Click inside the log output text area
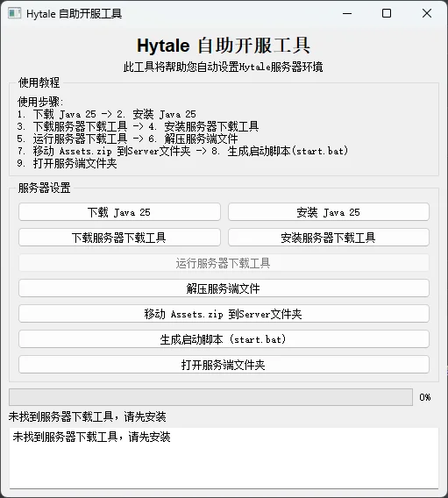Image resolution: width=448 pixels, height=498 pixels. coord(224,458)
